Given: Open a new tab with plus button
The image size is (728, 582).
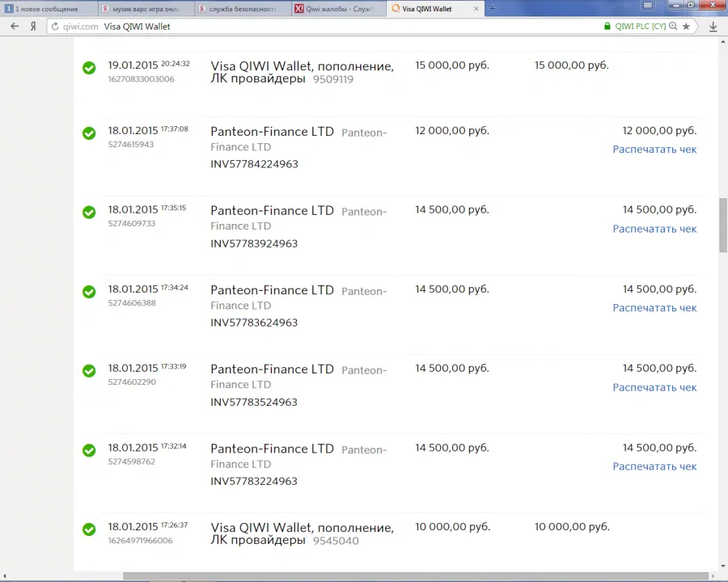Looking at the screenshot, I should pyautogui.click(x=493, y=8).
